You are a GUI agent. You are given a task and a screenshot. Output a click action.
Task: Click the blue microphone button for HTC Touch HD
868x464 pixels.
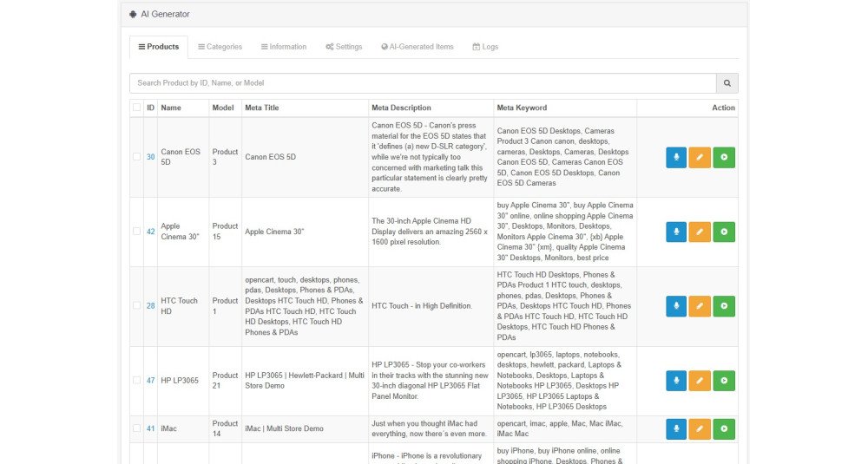click(x=676, y=306)
